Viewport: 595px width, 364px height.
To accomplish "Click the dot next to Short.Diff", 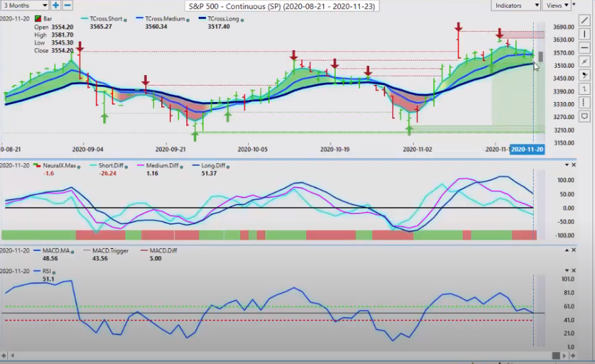I will (x=126, y=167).
